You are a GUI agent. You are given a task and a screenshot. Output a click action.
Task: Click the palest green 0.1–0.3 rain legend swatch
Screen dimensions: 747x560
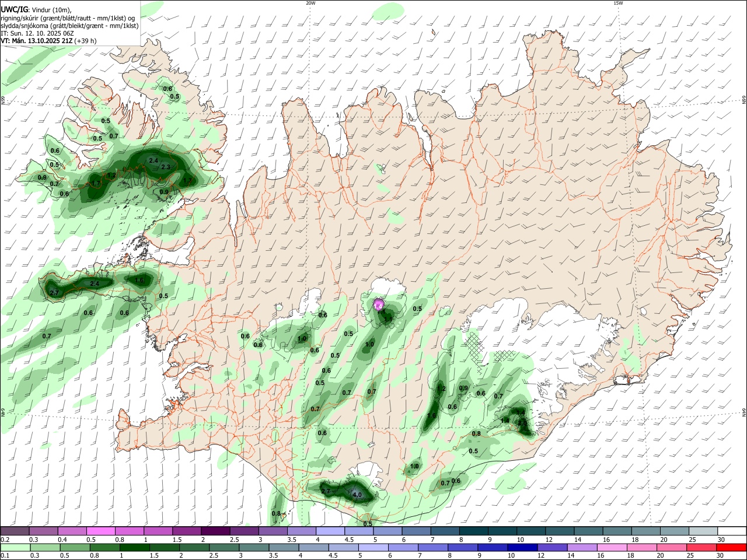tap(15, 547)
